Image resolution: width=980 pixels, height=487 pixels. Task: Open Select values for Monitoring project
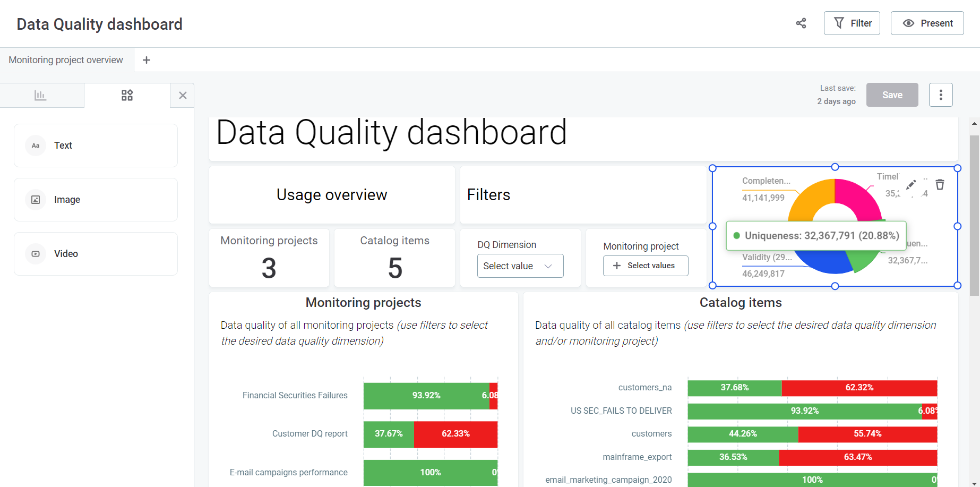tap(646, 266)
